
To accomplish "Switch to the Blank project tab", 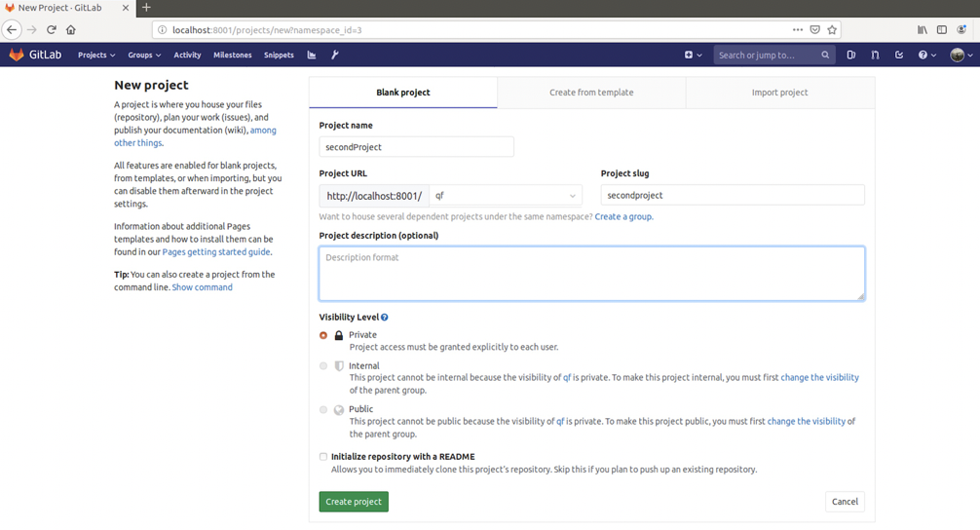I will tap(403, 93).
